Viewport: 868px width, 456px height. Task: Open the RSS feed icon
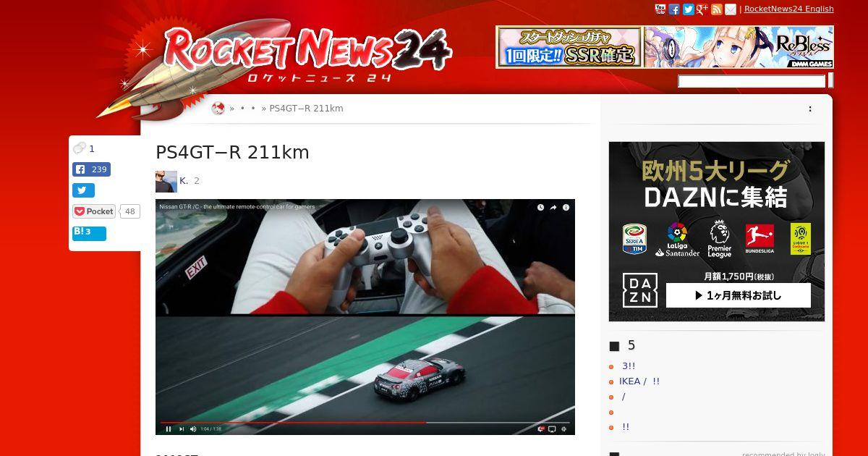717,9
